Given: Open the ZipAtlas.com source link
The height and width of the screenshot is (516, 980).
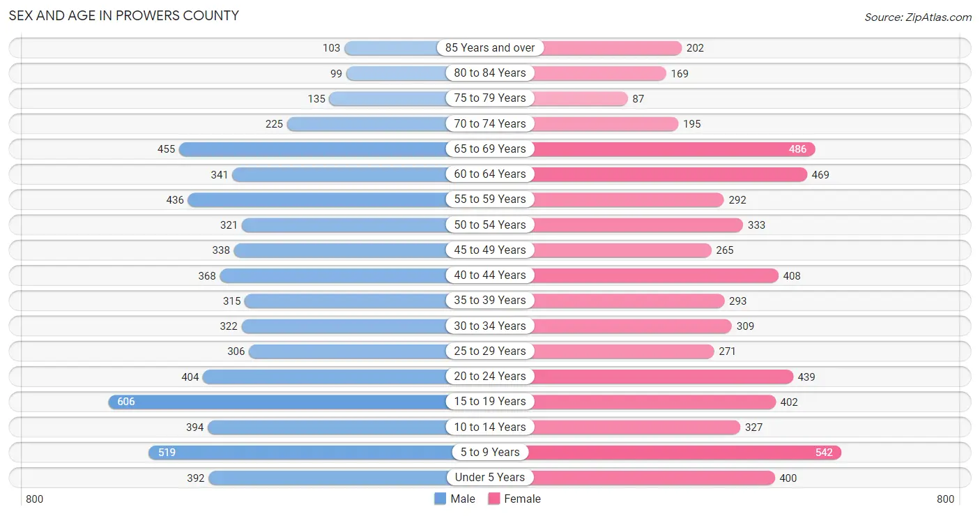Looking at the screenshot, I should click(x=918, y=17).
